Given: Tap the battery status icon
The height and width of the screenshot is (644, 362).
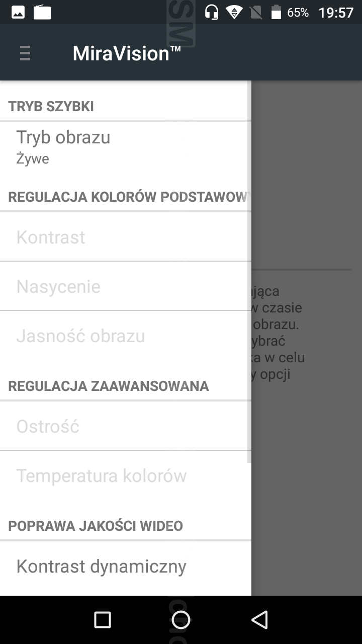Looking at the screenshot, I should pyautogui.click(x=276, y=12).
